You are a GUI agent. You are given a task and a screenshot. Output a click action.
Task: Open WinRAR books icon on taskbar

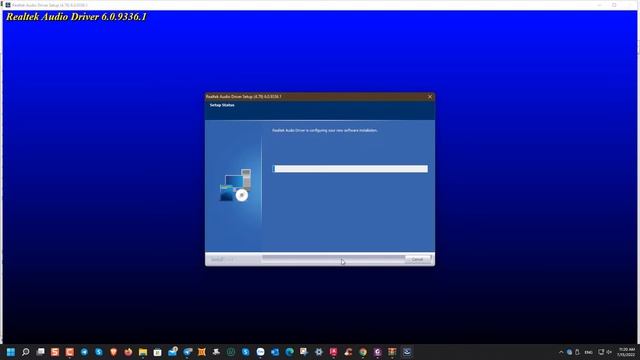pos(392,352)
